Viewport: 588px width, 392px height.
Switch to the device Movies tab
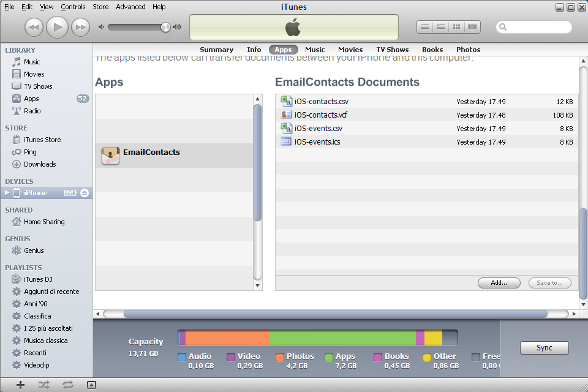350,50
